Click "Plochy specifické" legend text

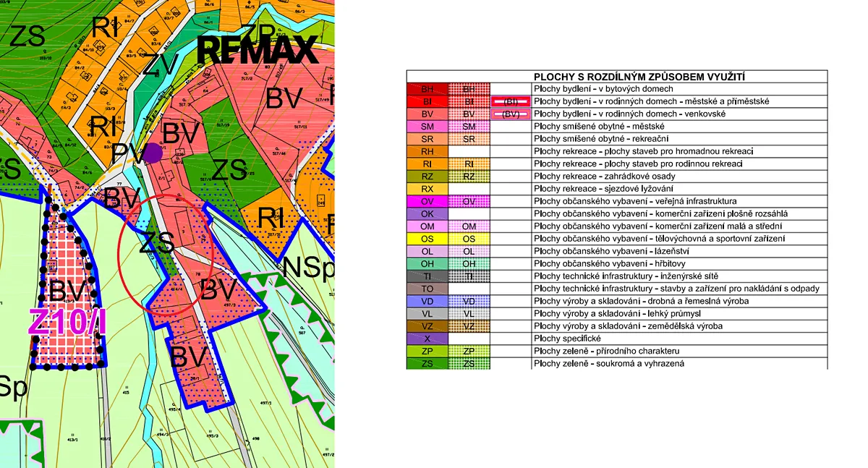pyautogui.click(x=568, y=339)
